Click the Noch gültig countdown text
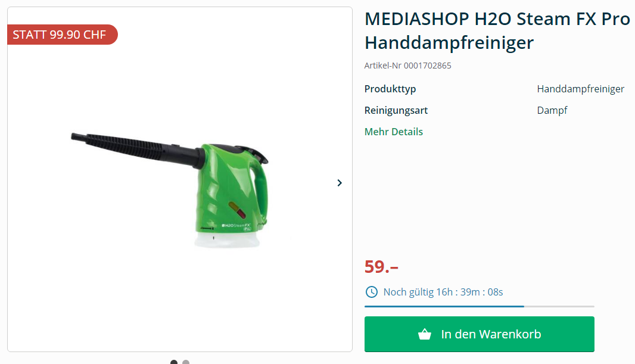 [x=443, y=292]
